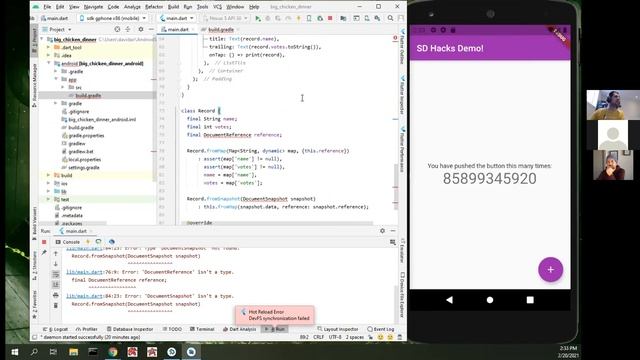Click the CRLF line separator in status bar
Screen dimensions: 640x360
(x=318, y=337)
